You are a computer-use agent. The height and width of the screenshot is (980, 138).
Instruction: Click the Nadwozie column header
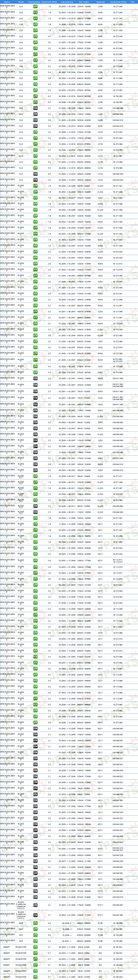click(x=100, y=2)
